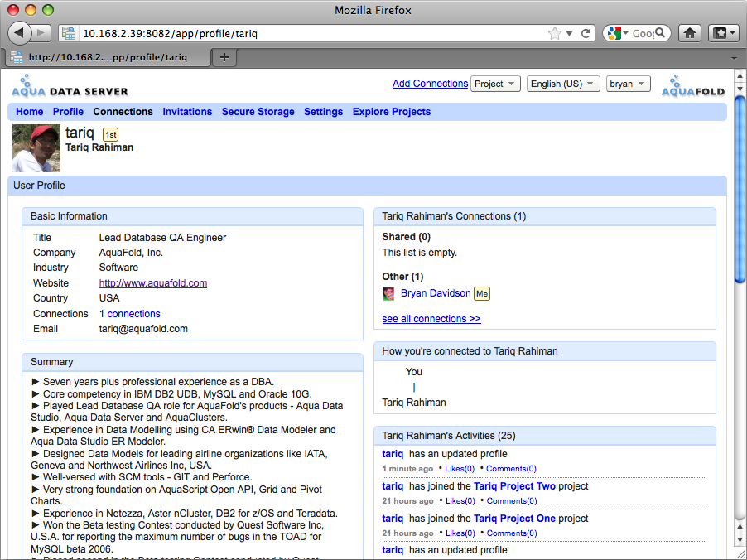Go back with the browser Back arrow
Viewport: 747px width, 560px height.
click(x=19, y=33)
